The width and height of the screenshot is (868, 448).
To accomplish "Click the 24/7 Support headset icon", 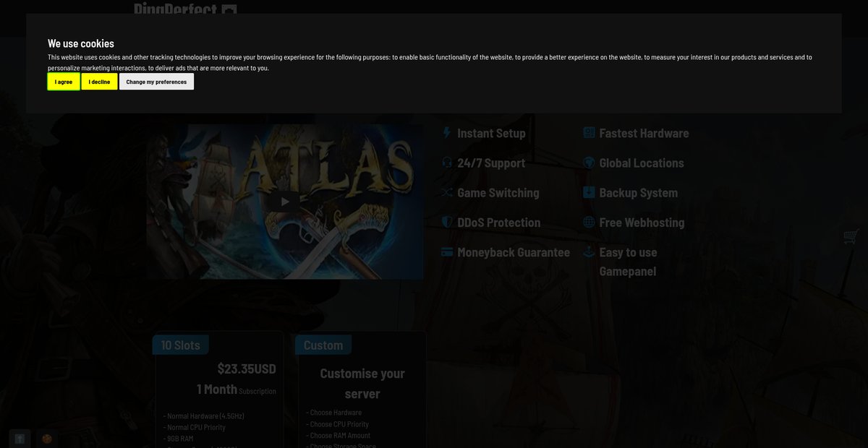I will coord(446,163).
